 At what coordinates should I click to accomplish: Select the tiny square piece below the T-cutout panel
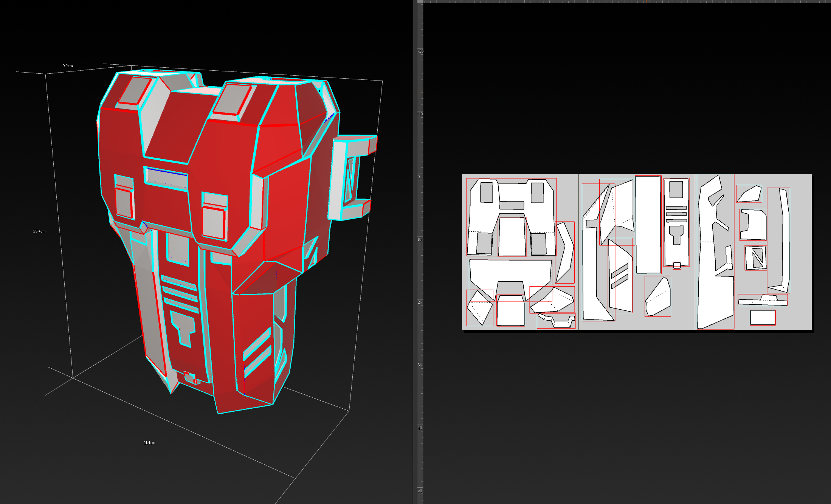coord(677,266)
